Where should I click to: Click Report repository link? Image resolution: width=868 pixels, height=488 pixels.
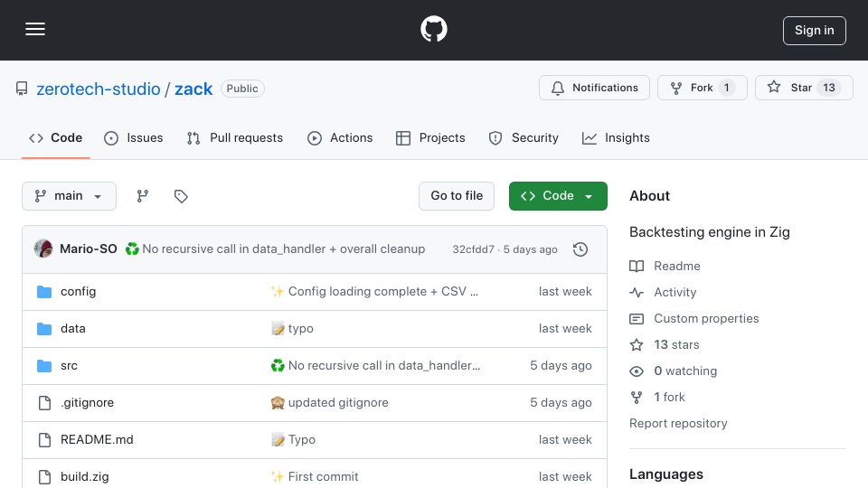(x=678, y=423)
